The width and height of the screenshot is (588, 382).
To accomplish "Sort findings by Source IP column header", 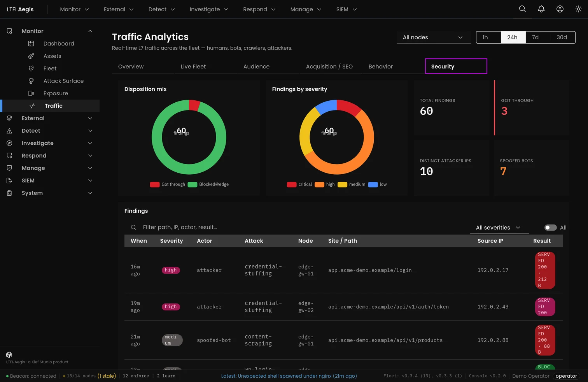I will pyautogui.click(x=490, y=241).
